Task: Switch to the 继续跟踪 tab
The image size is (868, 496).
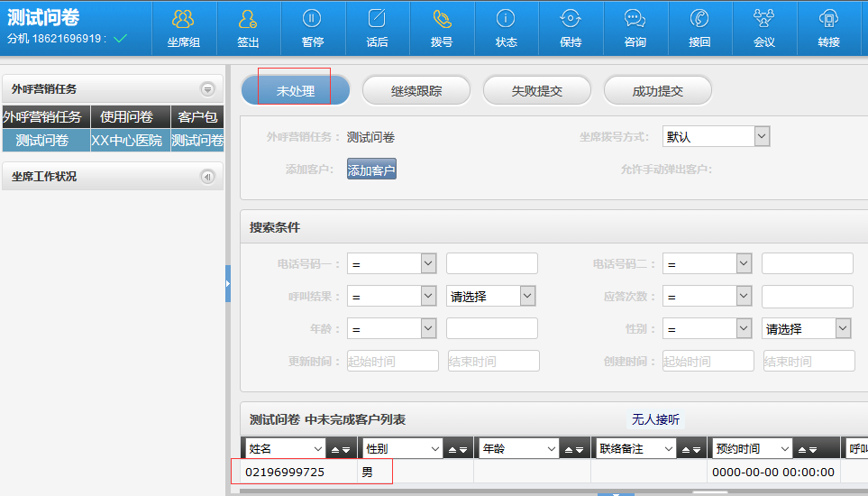Action: [416, 91]
